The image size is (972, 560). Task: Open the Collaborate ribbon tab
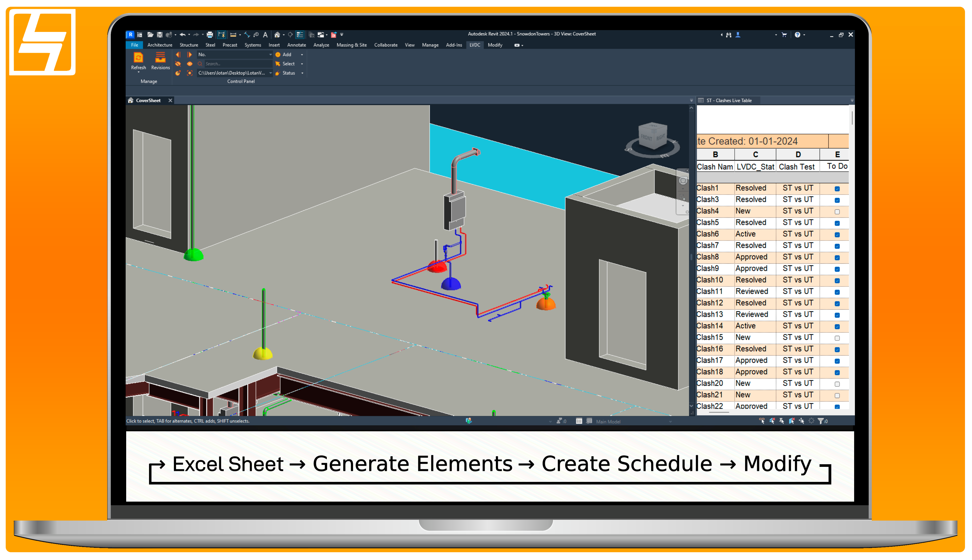point(386,45)
